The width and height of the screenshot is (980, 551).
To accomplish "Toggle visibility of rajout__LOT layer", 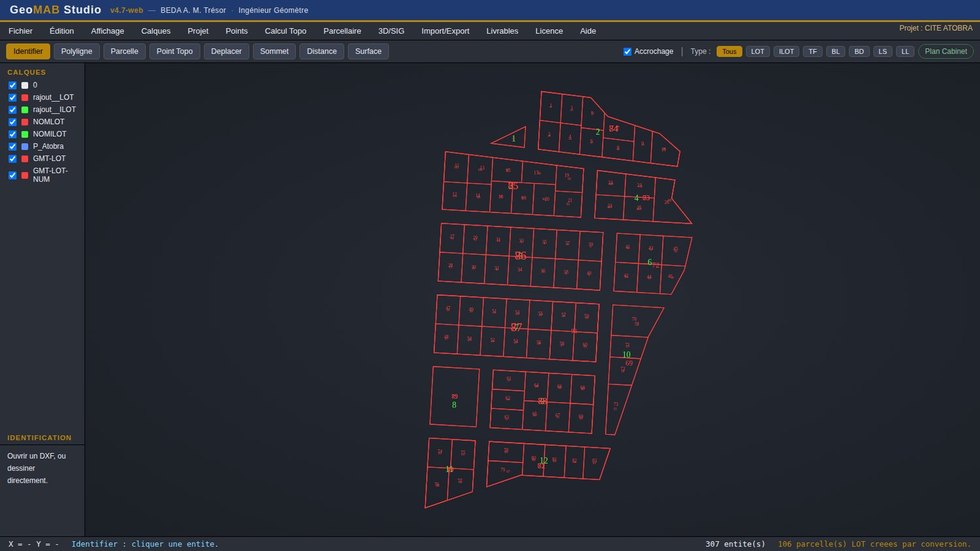I will point(12,98).
